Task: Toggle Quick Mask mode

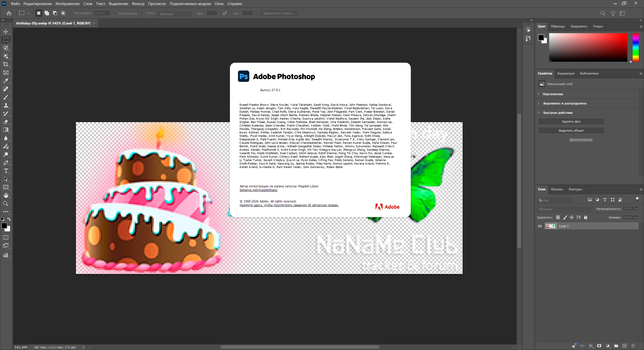Action: [x=6, y=237]
